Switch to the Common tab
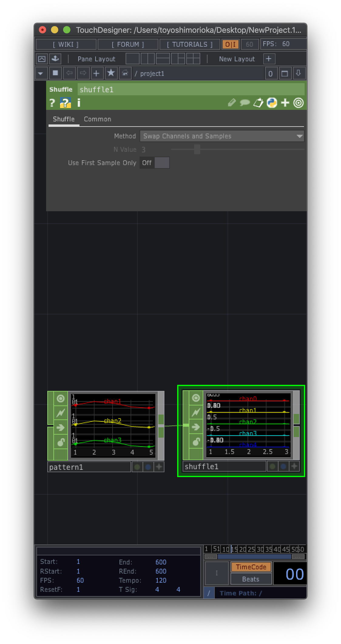Viewport: 341px width, 644px height. click(97, 119)
